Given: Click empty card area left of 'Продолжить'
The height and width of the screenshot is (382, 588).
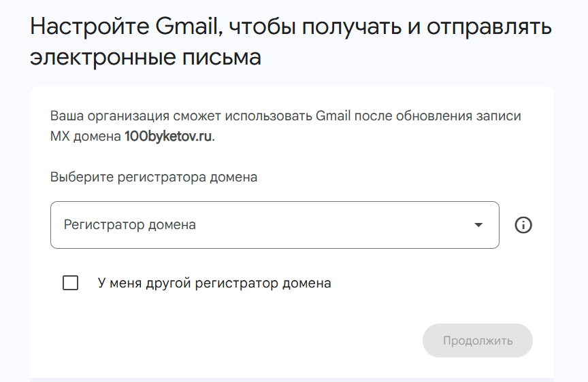Looking at the screenshot, I should point(233,341).
